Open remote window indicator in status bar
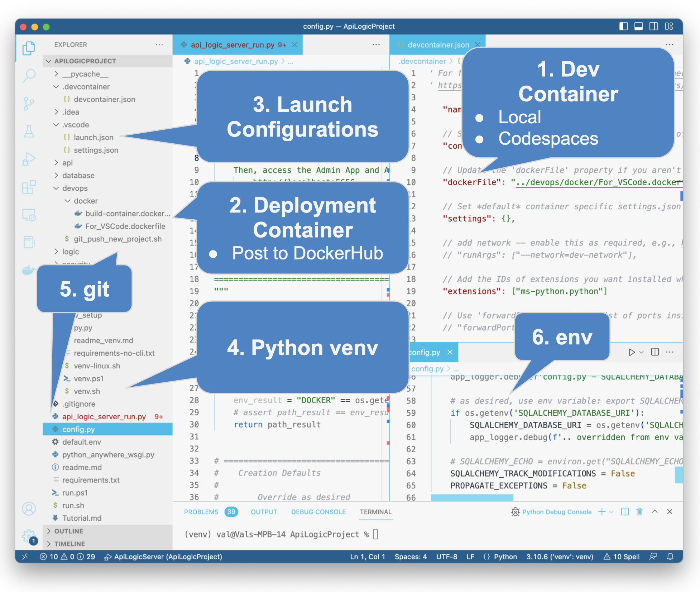This screenshot has height=592, width=700. [x=25, y=557]
